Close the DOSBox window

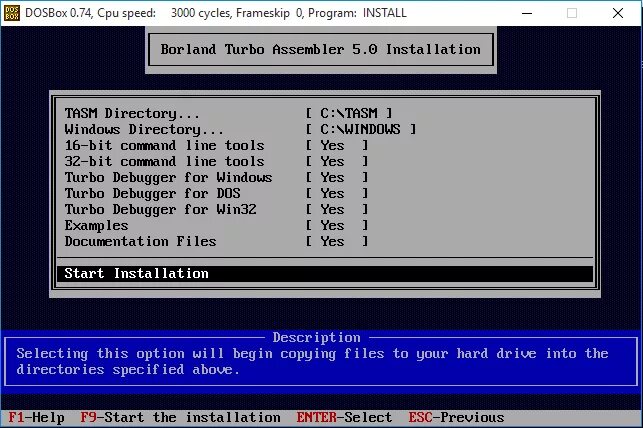click(618, 14)
